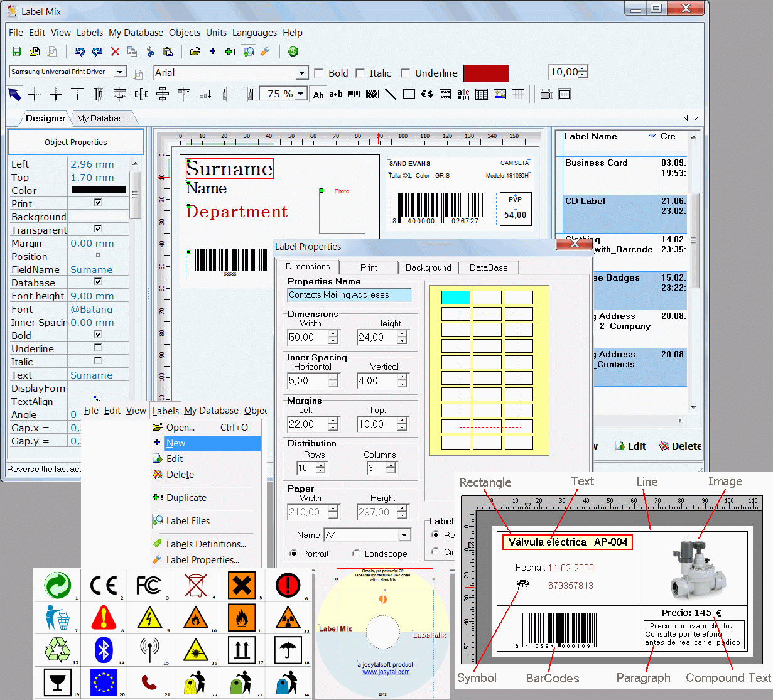Select the Ab text tool
Viewport: 773px width, 700px height.
pos(318,94)
